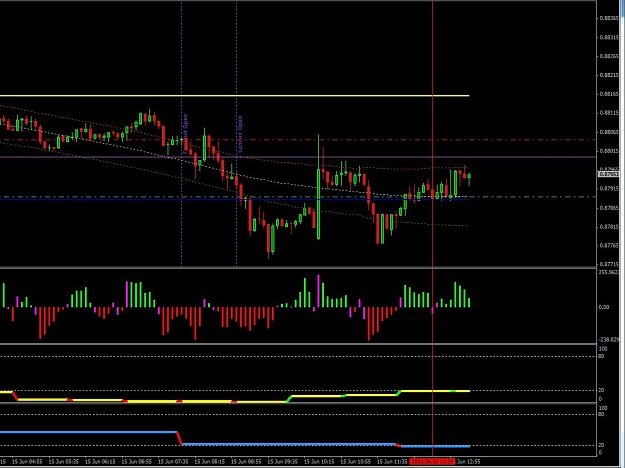Click the 0.88115 price axis label
Viewport: 625px width, 468px height.
tap(610, 113)
